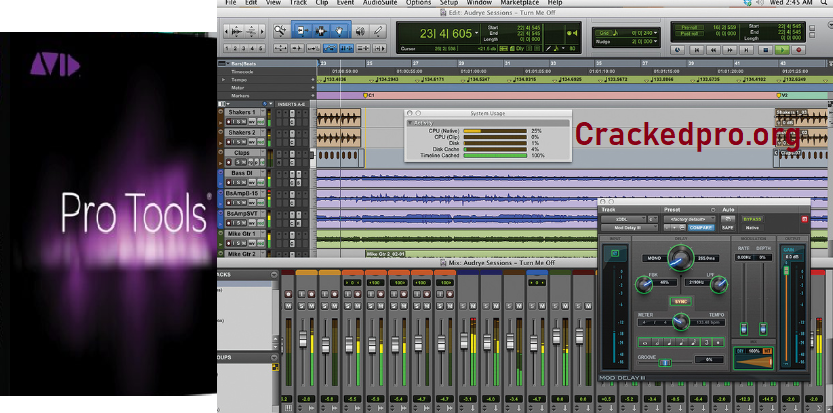Image resolution: width=833 pixels, height=413 pixels.
Task: Click the SAFE automation button in plugin
Action: (x=727, y=227)
